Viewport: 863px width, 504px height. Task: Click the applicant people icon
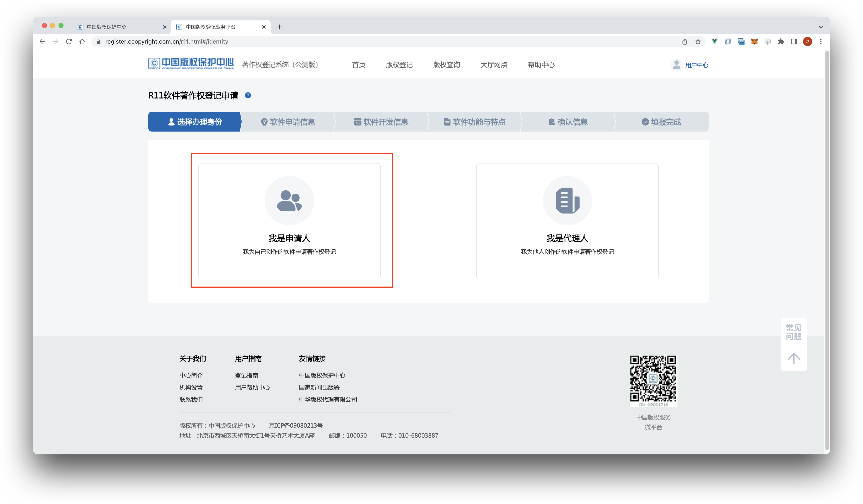[289, 201]
